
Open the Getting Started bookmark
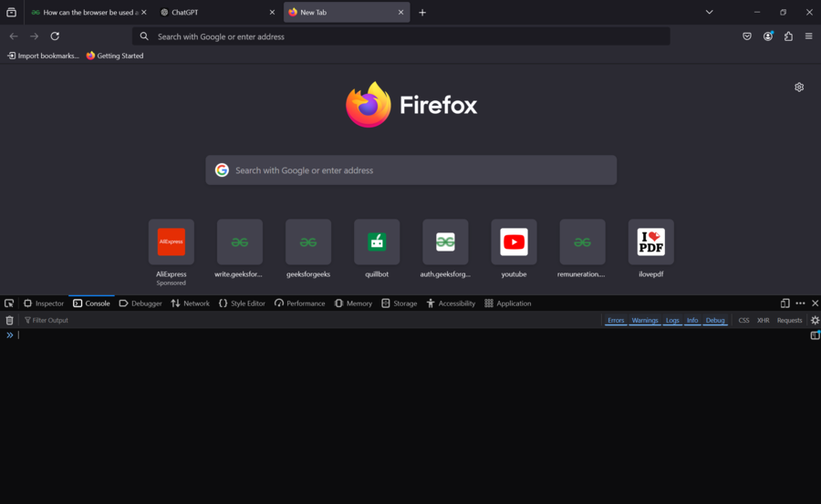pyautogui.click(x=115, y=56)
